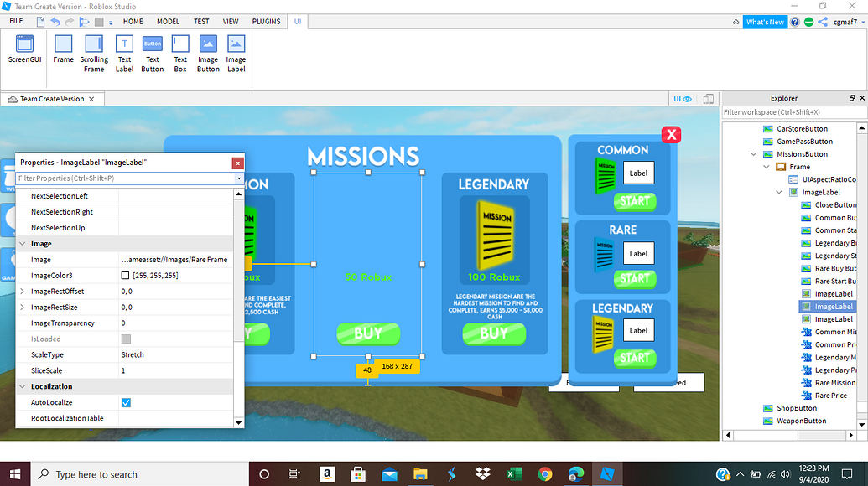
Task: Open the Mail app from taskbar
Action: tap(389, 474)
